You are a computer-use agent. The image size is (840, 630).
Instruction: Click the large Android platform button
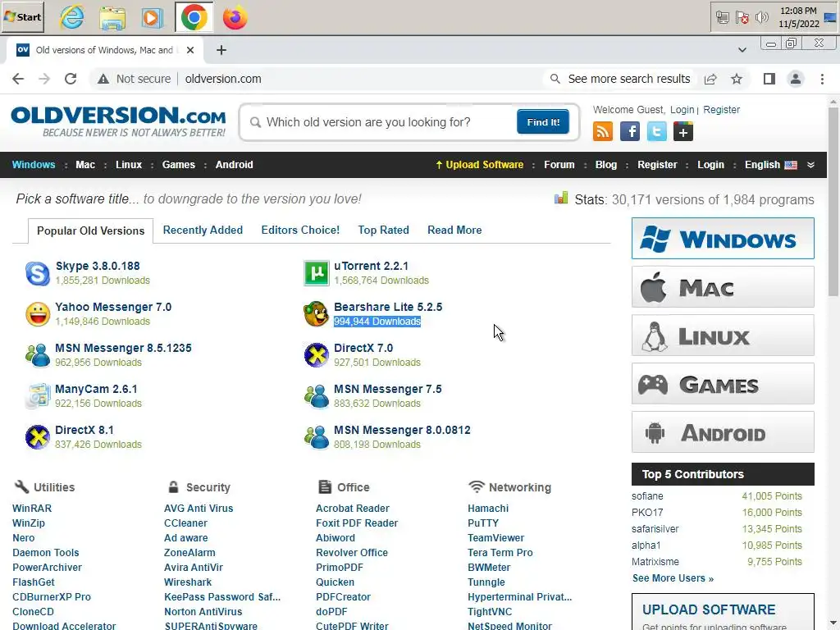pyautogui.click(x=723, y=432)
